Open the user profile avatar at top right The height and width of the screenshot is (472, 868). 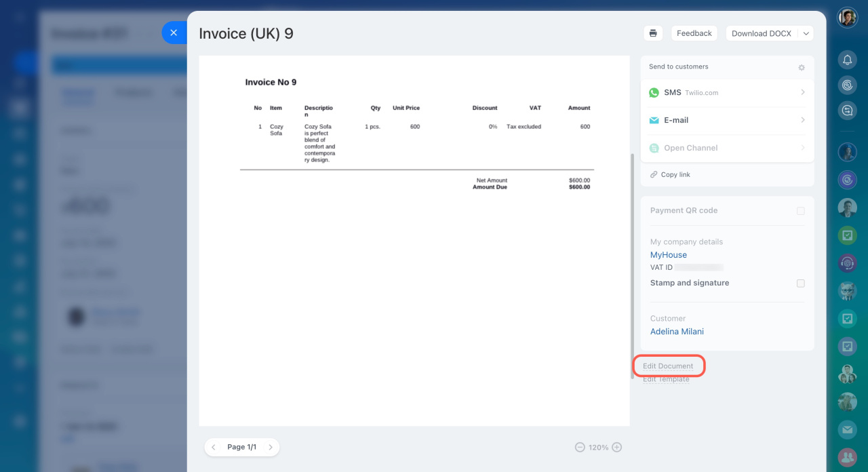[x=848, y=18]
